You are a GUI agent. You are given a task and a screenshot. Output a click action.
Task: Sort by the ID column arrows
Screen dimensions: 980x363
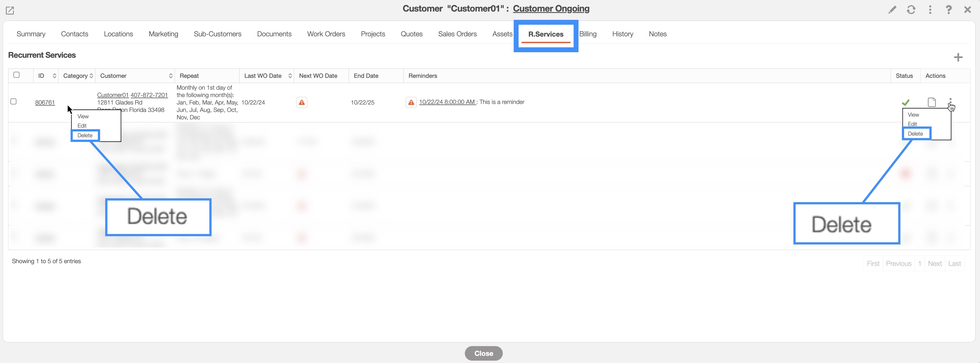54,76
